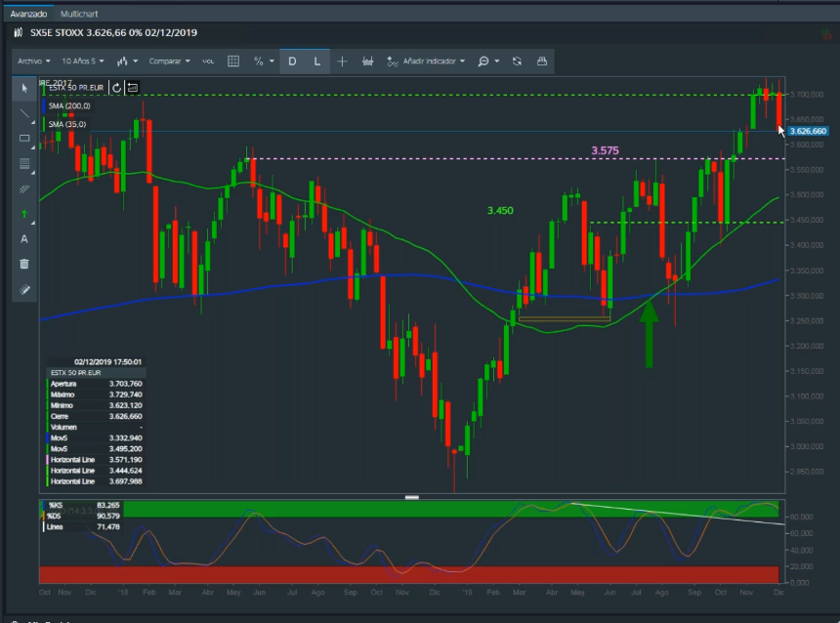The image size is (840, 623).
Task: Click the chart icon beside SX5E title
Action: coord(19,32)
